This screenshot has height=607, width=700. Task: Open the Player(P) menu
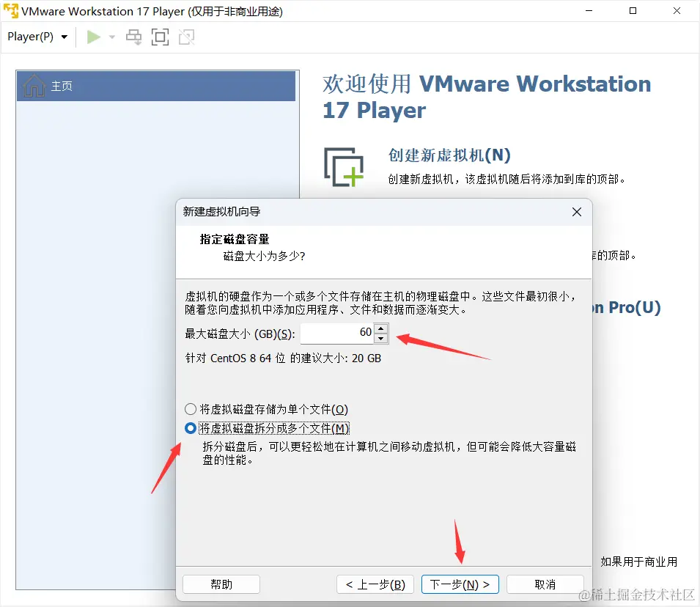(37, 37)
